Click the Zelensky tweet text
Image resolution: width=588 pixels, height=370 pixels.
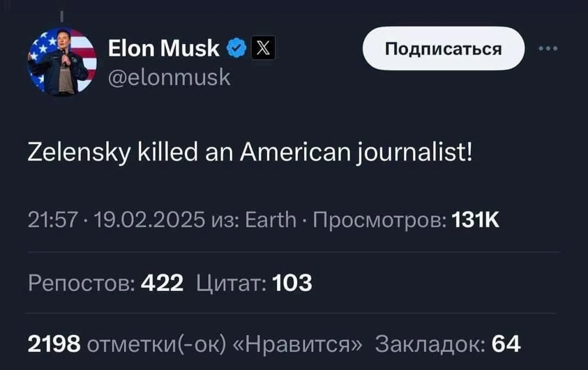[x=251, y=149]
